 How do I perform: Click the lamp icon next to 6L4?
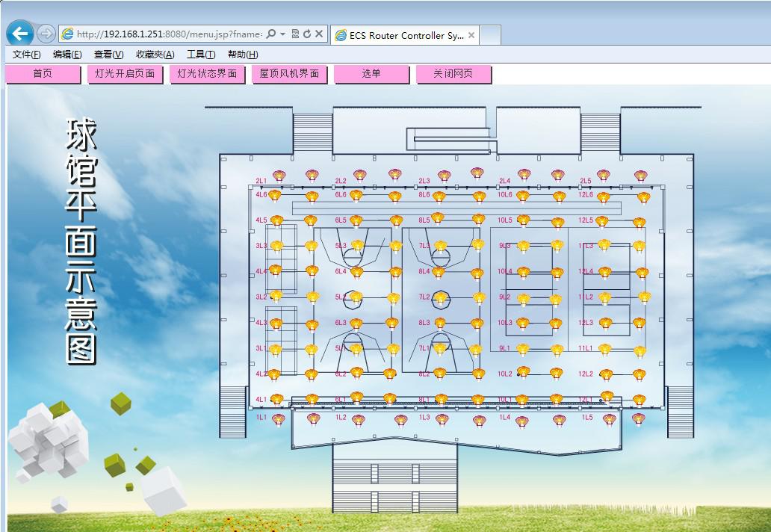click(357, 272)
